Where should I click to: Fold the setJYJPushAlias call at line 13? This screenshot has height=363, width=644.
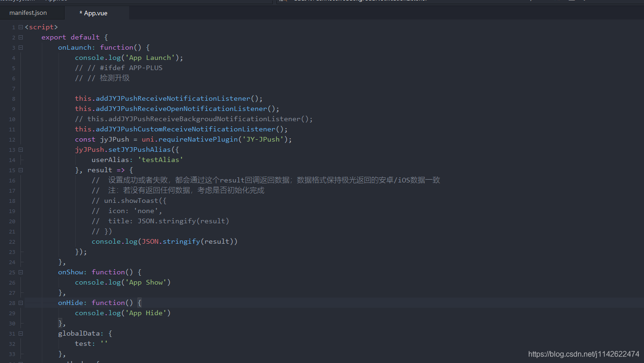click(20, 150)
